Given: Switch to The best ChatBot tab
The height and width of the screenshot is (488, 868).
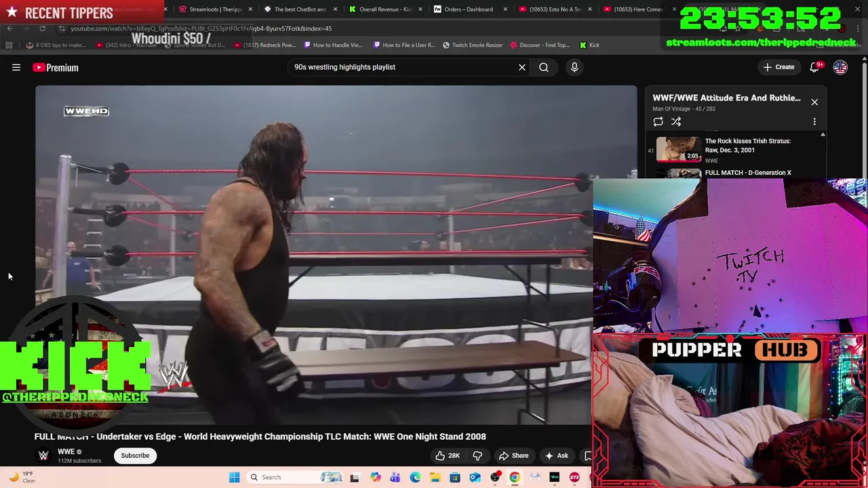Looking at the screenshot, I should point(299,9).
